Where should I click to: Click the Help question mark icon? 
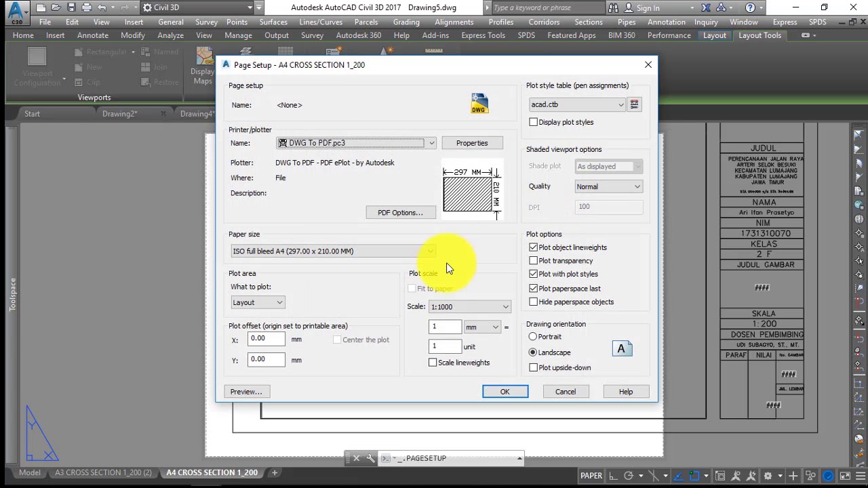[x=750, y=7]
